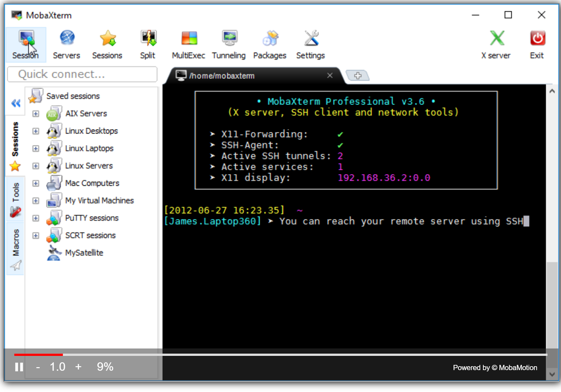Click the terminal scrollbar down arrow
The image size is (561, 392).
tap(552, 374)
